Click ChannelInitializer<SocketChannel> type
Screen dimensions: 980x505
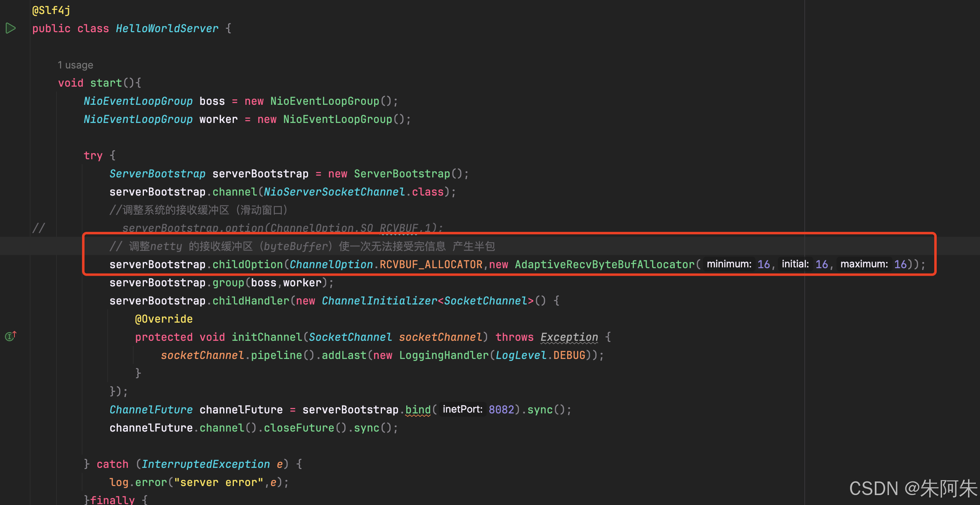[x=428, y=301]
